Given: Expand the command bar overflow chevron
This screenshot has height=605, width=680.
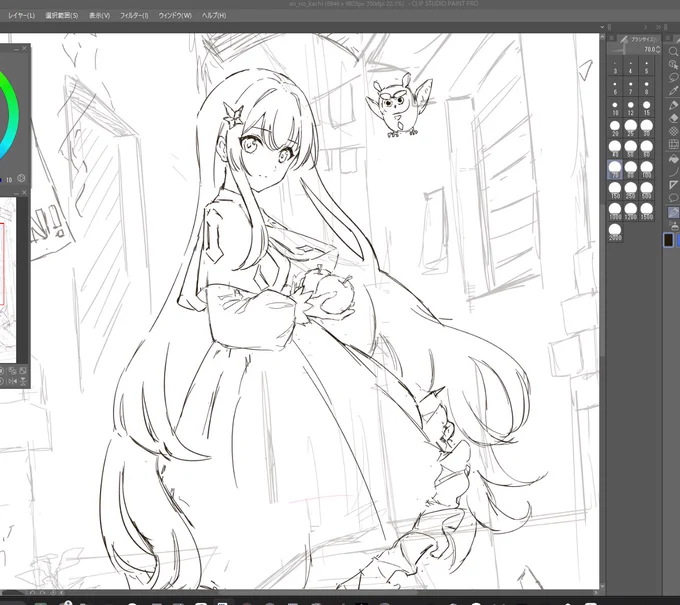Looking at the screenshot, I should click(x=602, y=27).
